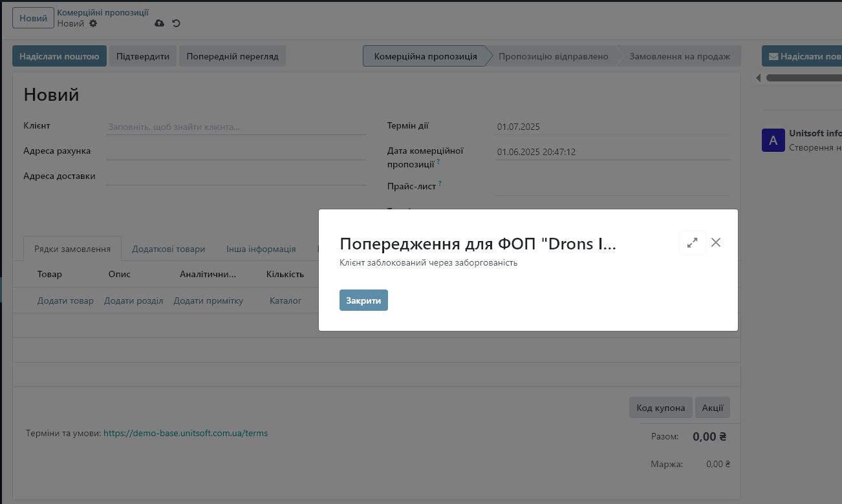Screen dimensions: 842x504
Task: Open the Інша інформація tab
Action: click(261, 249)
